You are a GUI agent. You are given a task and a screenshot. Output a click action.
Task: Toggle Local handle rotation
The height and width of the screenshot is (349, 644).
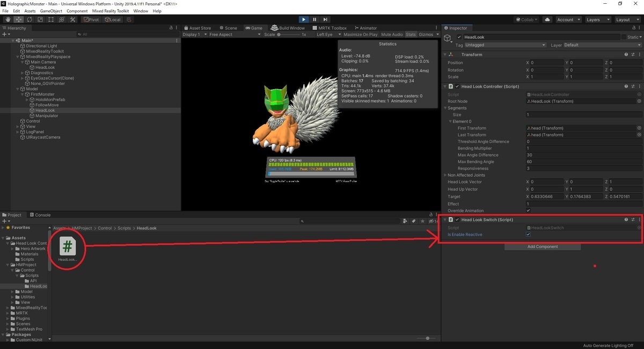click(113, 19)
